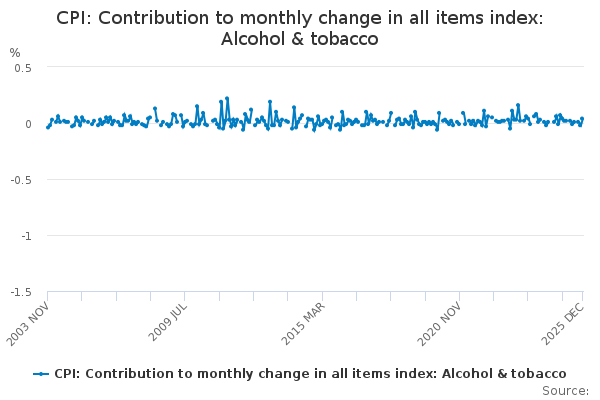Click the 0 y-axis label
Screen dimensions: 600x400
[x=30, y=124]
